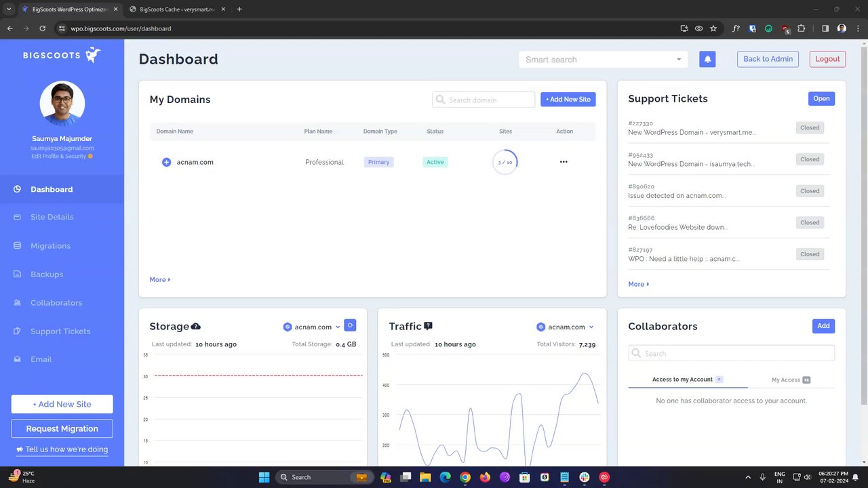Click More link under Support Tickets
The width and height of the screenshot is (868, 488).
(x=639, y=284)
